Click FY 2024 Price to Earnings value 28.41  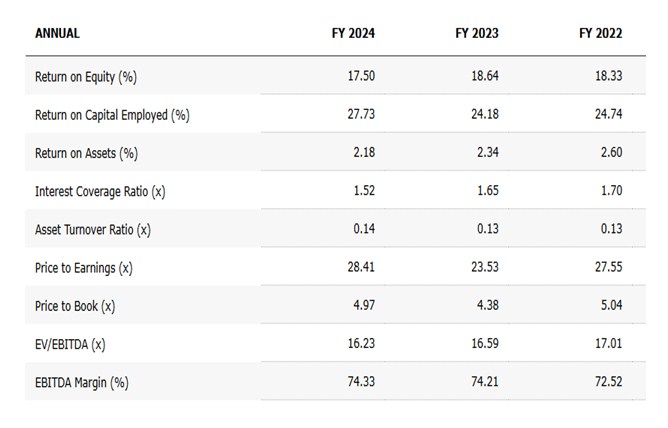pyautogui.click(x=360, y=268)
